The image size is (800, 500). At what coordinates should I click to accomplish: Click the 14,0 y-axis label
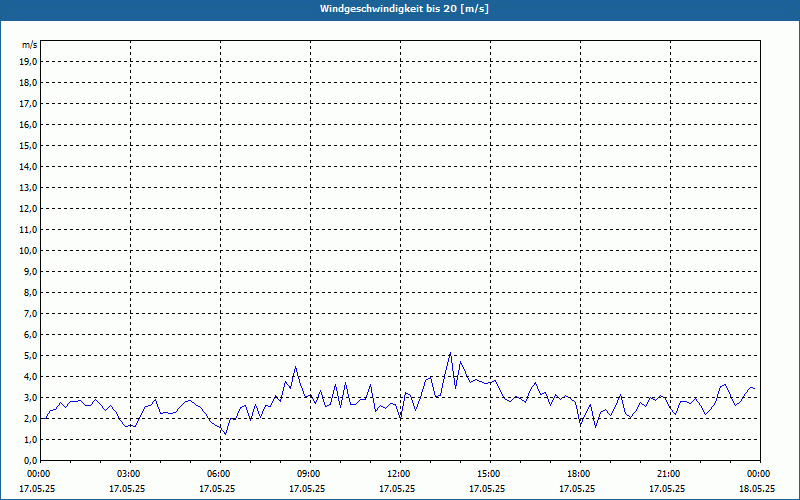(28, 166)
